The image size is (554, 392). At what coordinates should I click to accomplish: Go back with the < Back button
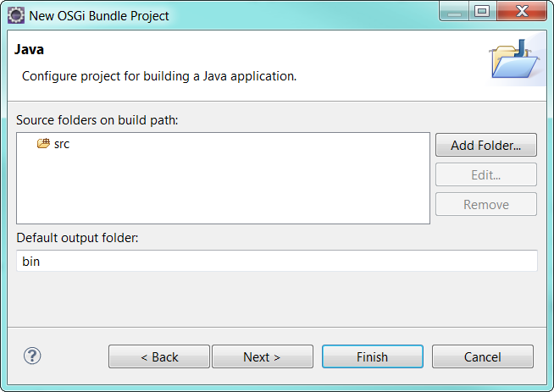(x=159, y=356)
